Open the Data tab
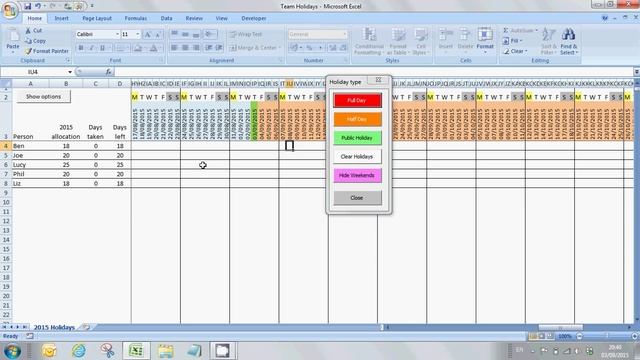 click(166, 18)
